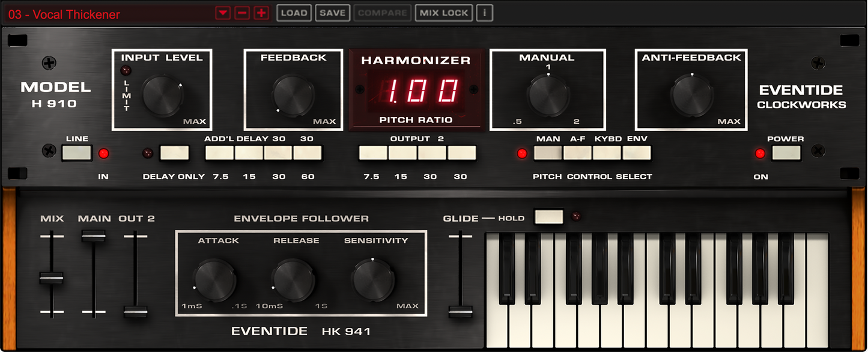Adjust the Anti-Feedback knob
Screen dimensions: 868x352
coord(691,94)
